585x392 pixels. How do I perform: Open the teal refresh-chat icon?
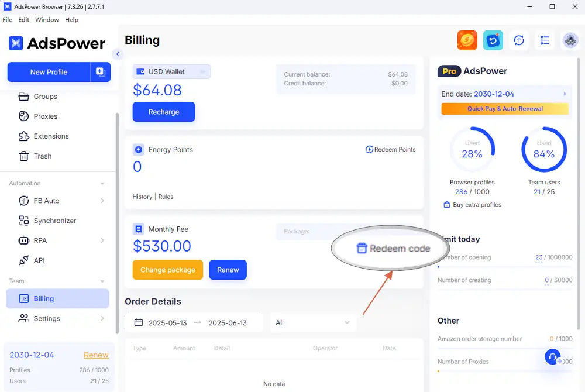click(493, 40)
